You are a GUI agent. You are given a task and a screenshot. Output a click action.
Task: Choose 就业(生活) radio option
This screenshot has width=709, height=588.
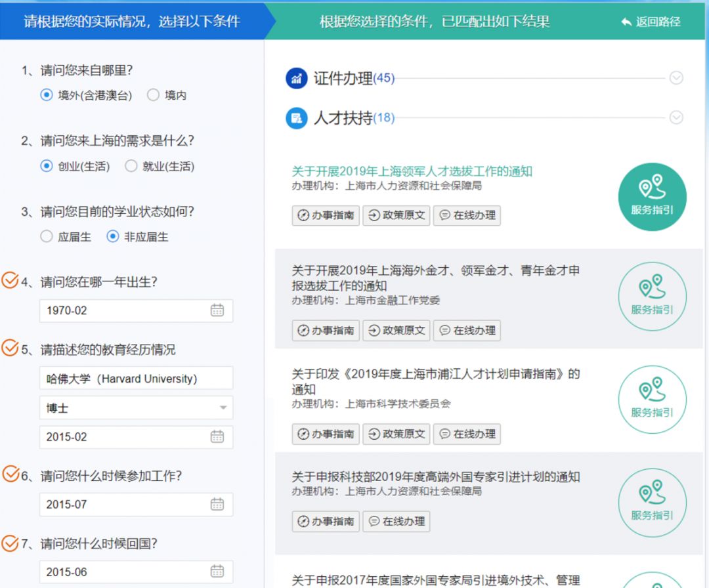[131, 166]
